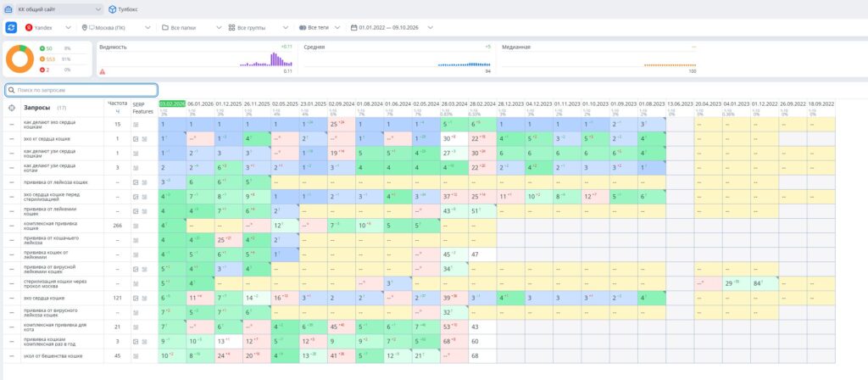The image size is (868, 380).
Task: Select the 28.03.2024 date column header
Action: [454, 103]
